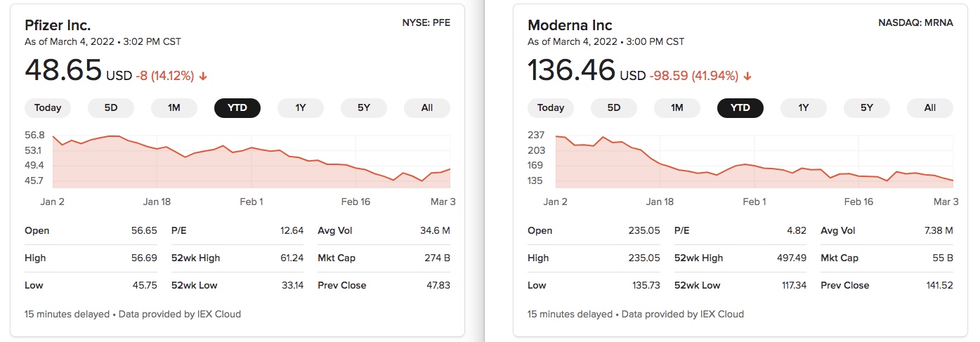
Task: Switch Moderna chart to 5D view
Action: 614,107
